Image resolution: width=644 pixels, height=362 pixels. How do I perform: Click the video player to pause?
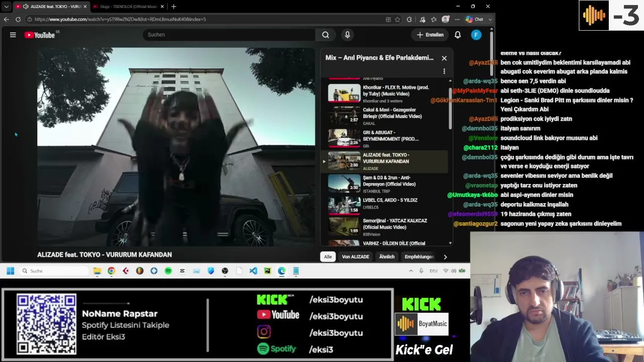176,147
